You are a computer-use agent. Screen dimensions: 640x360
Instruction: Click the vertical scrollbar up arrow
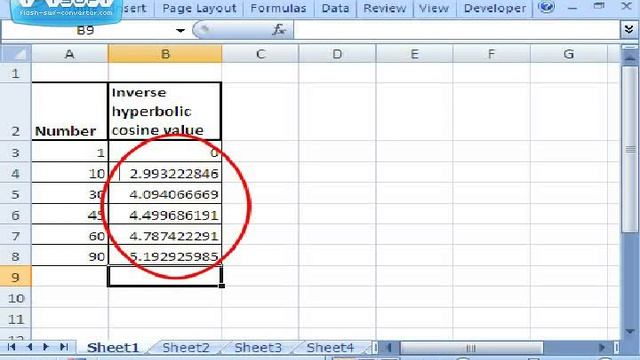click(x=629, y=58)
